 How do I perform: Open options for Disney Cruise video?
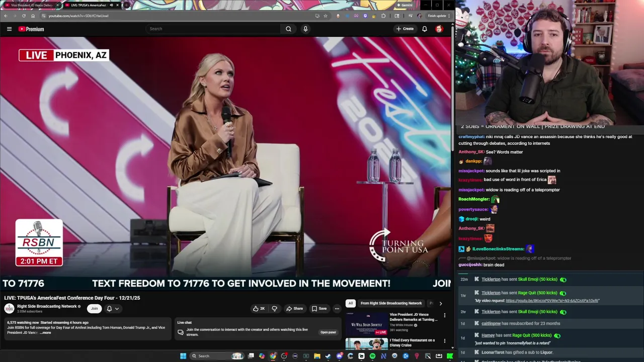[444, 341]
